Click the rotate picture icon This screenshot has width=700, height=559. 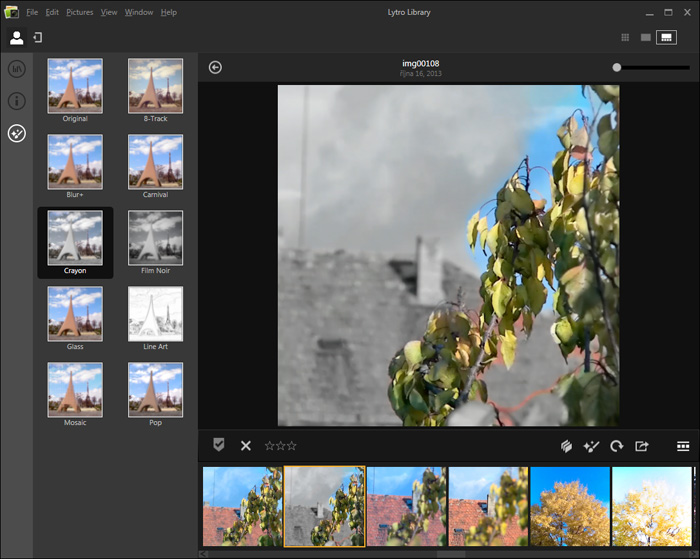click(x=616, y=446)
